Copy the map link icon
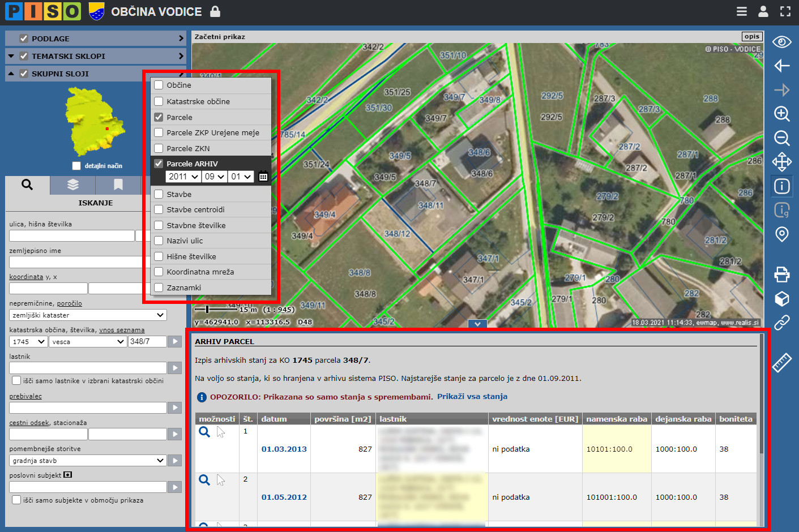Viewport: 799px width, 532px height. [x=782, y=323]
